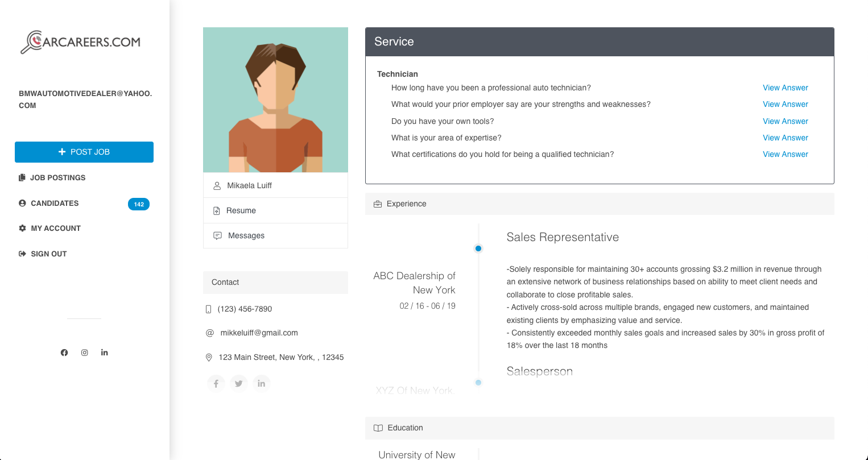Screen dimensions: 868x460
Task: Click the Service panel header
Action: click(x=600, y=42)
